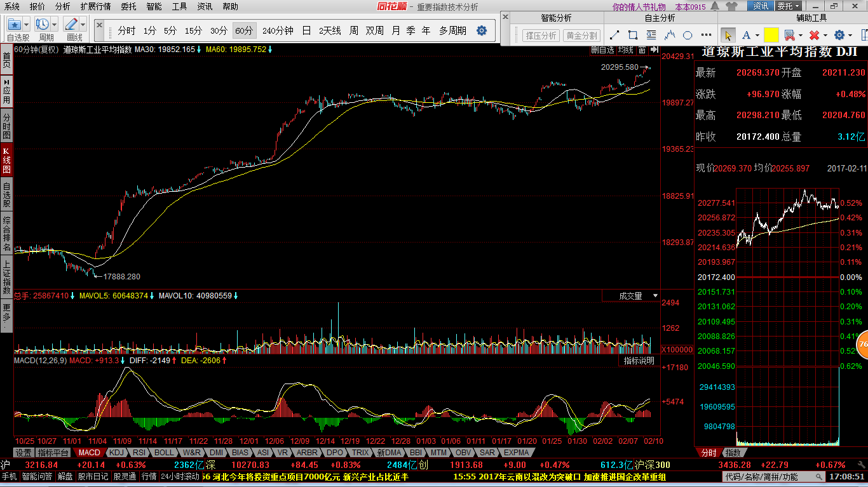Select the rectangle drawing tool
Screen dimensions: 868x487
coord(633,35)
